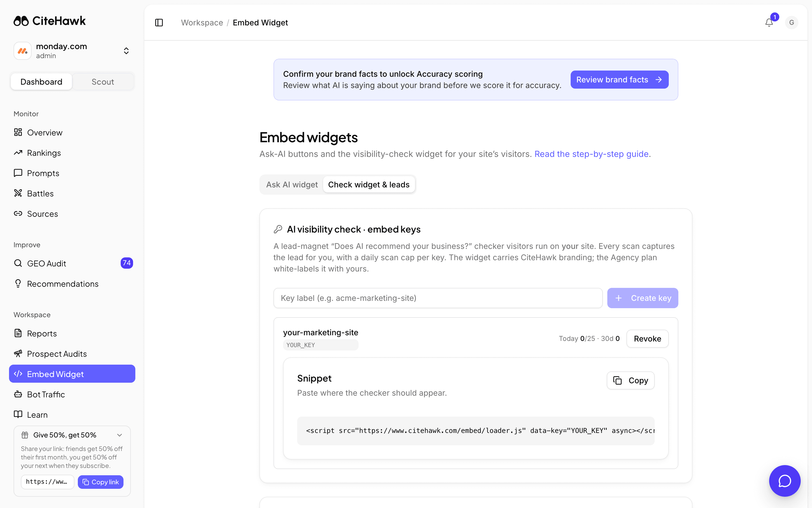812x508 pixels.
Task: Switch to the Scout tab
Action: [x=103, y=82]
